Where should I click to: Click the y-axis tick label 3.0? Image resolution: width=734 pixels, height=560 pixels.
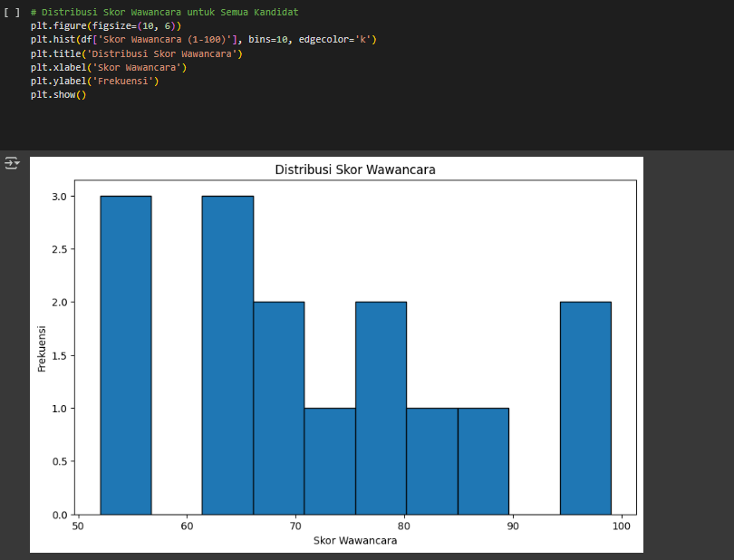coord(59,197)
